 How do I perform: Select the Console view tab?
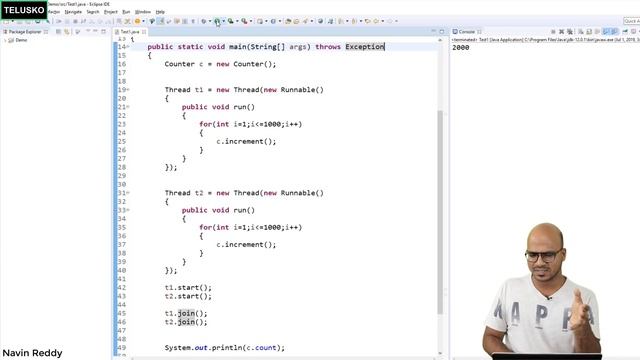pyautogui.click(x=466, y=31)
